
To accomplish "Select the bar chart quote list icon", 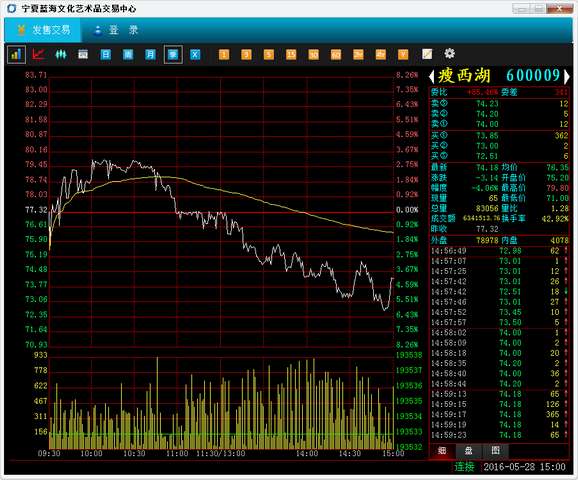I will [x=16, y=55].
